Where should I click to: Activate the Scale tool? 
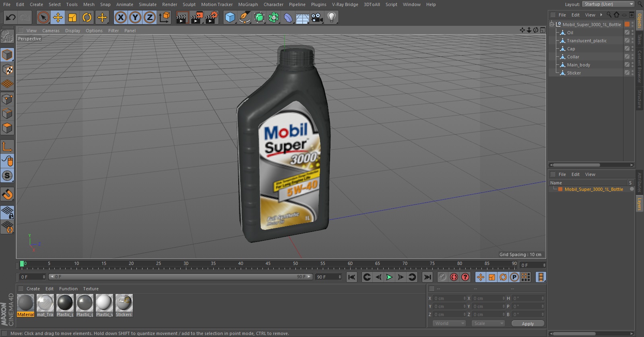tap(72, 17)
